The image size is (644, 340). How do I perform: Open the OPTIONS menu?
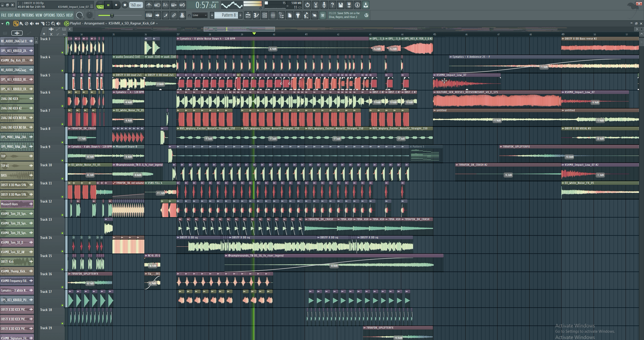point(49,15)
